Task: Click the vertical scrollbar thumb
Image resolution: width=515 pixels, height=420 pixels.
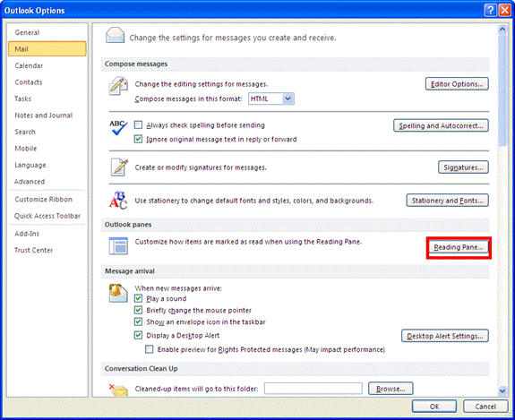Action: tap(502, 90)
